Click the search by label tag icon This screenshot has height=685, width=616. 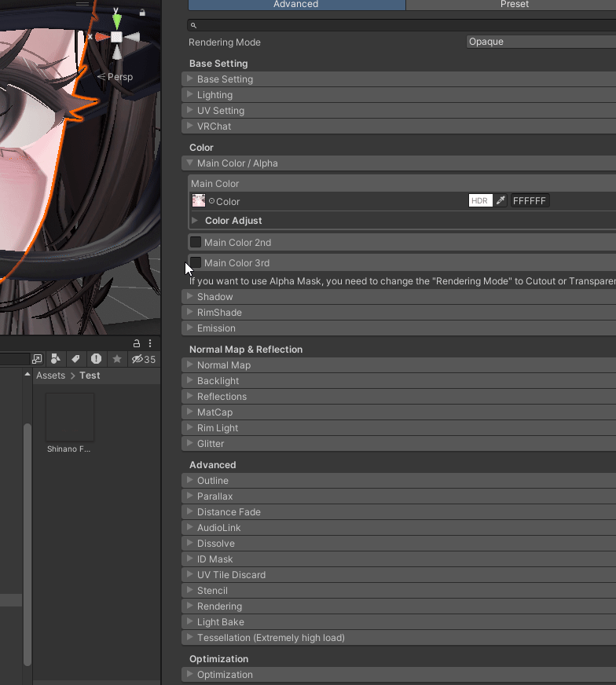[x=75, y=359]
